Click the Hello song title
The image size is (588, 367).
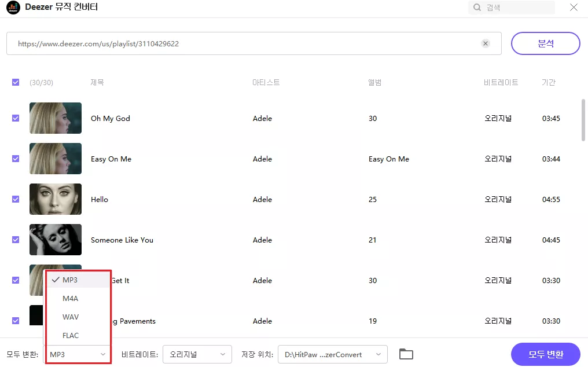(x=100, y=200)
